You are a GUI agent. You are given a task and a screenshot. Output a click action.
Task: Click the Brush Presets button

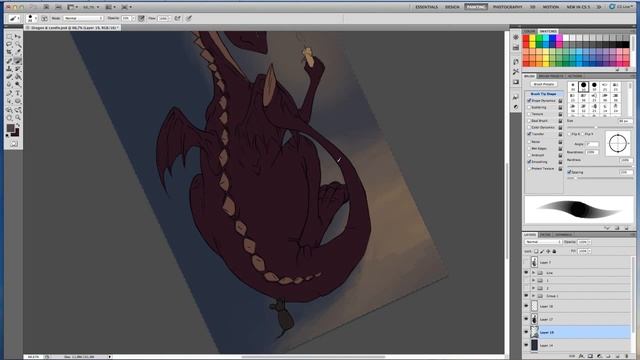(544, 84)
